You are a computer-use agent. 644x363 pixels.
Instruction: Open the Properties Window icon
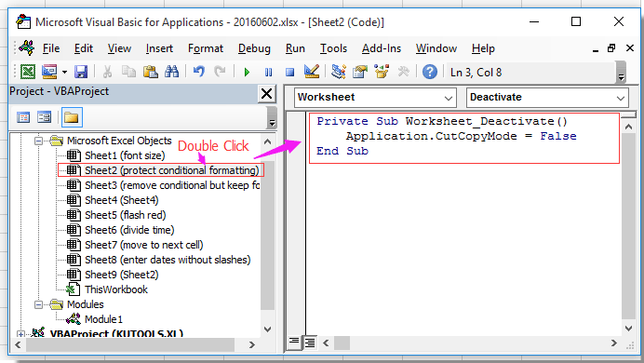click(x=360, y=72)
